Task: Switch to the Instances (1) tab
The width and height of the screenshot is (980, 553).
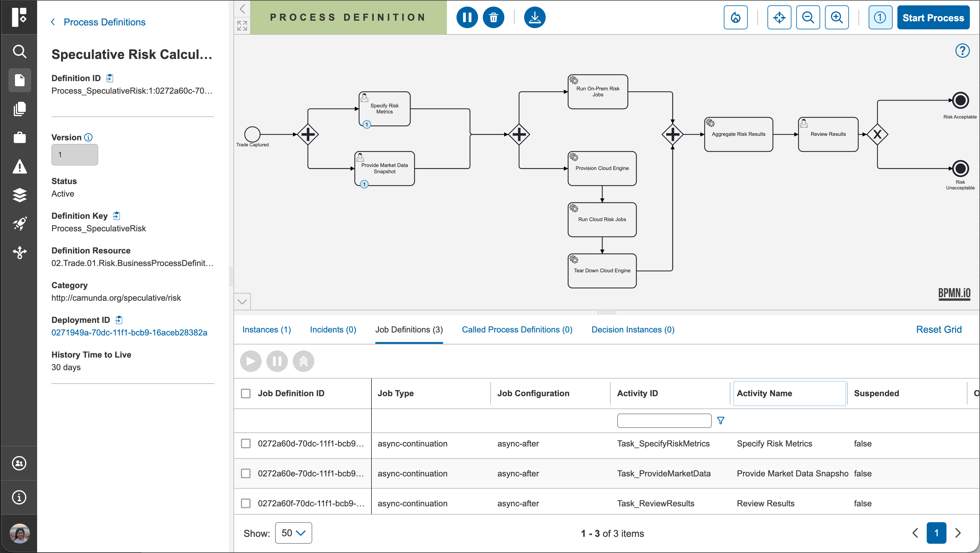Action: click(267, 330)
